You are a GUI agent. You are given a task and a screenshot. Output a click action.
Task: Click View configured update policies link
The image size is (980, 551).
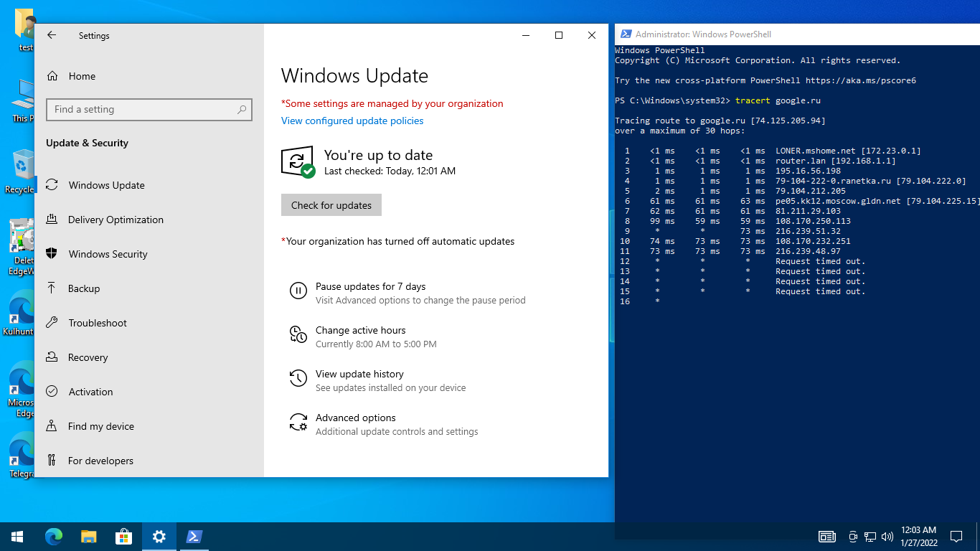point(352,121)
